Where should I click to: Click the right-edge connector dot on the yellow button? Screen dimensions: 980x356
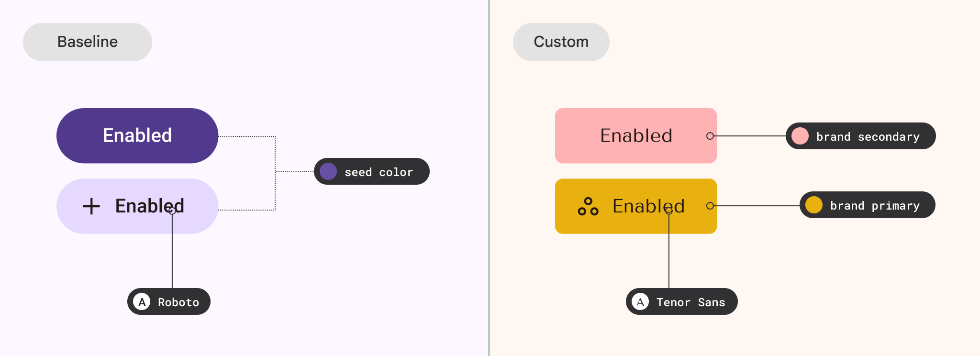tap(710, 206)
